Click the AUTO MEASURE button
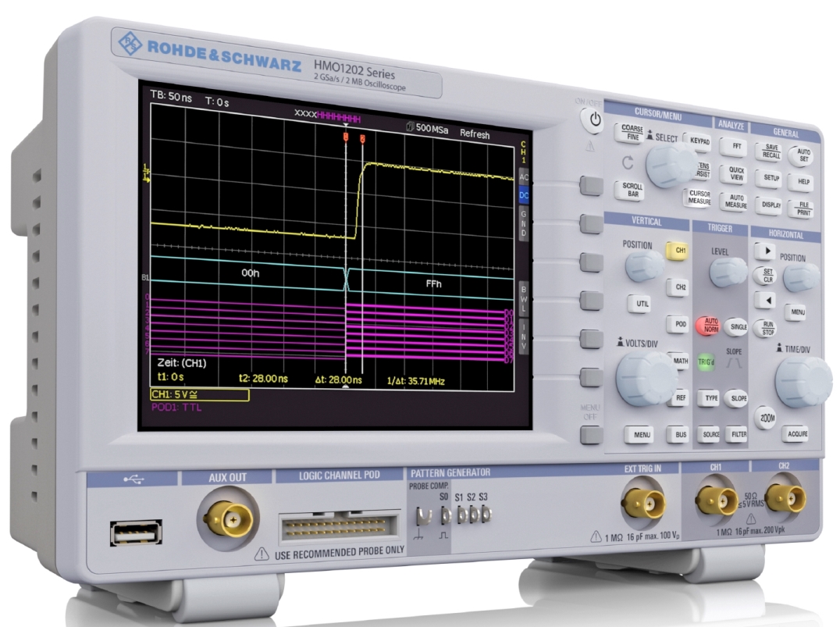Screen dimensions: 840x627 coord(735,201)
